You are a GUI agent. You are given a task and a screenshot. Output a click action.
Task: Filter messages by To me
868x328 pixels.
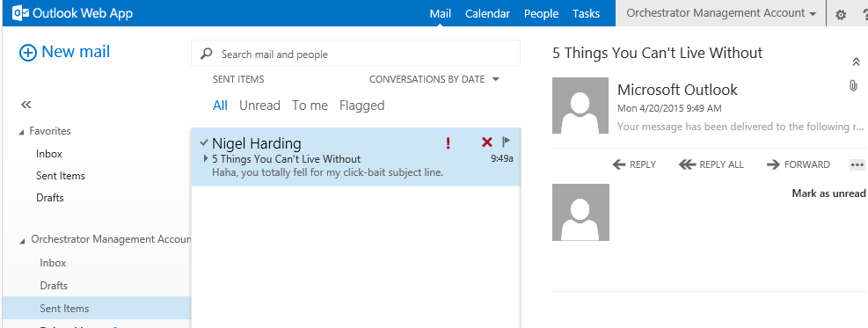[x=310, y=106]
